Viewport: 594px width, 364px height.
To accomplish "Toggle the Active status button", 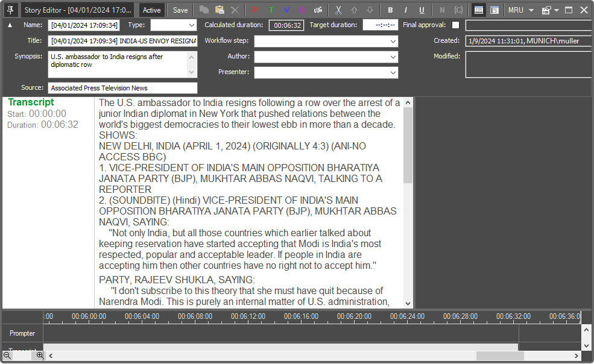I will [x=151, y=10].
